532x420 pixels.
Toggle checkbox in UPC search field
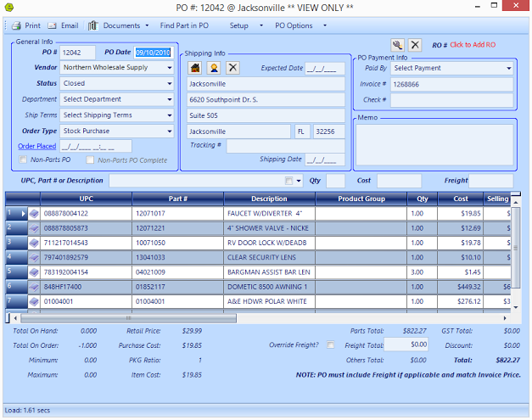click(289, 181)
